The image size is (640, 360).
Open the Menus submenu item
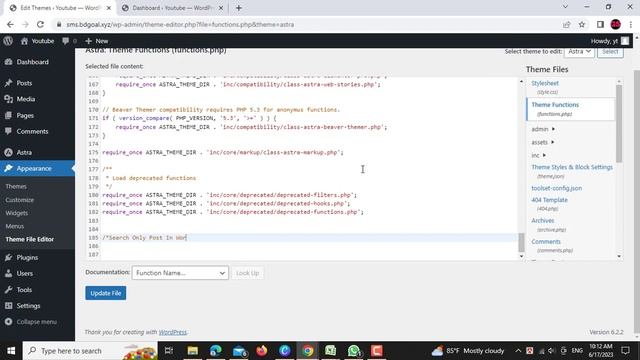click(x=15, y=226)
